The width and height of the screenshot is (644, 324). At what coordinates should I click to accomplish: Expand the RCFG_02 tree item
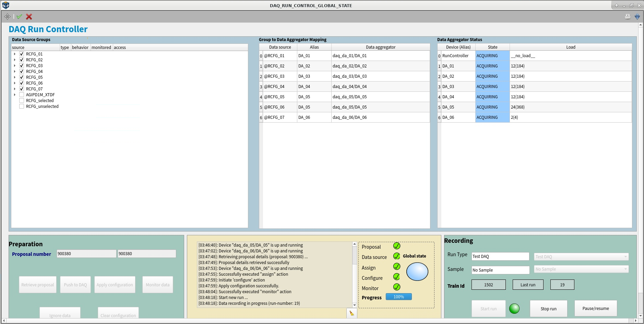[14, 60]
